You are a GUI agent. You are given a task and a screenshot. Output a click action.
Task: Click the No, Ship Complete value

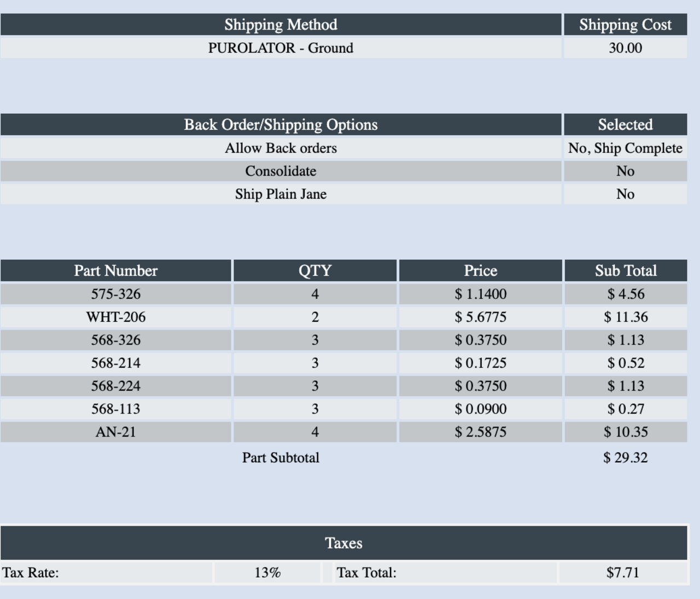[x=625, y=148]
